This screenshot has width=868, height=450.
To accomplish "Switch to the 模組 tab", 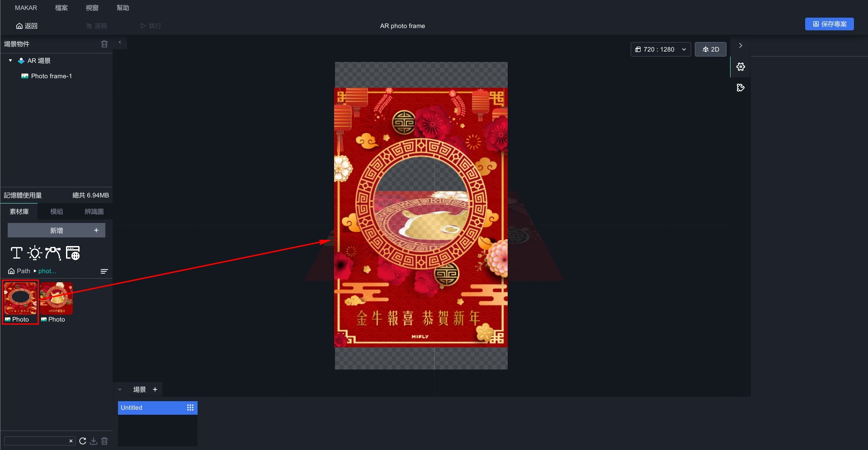I will (57, 212).
